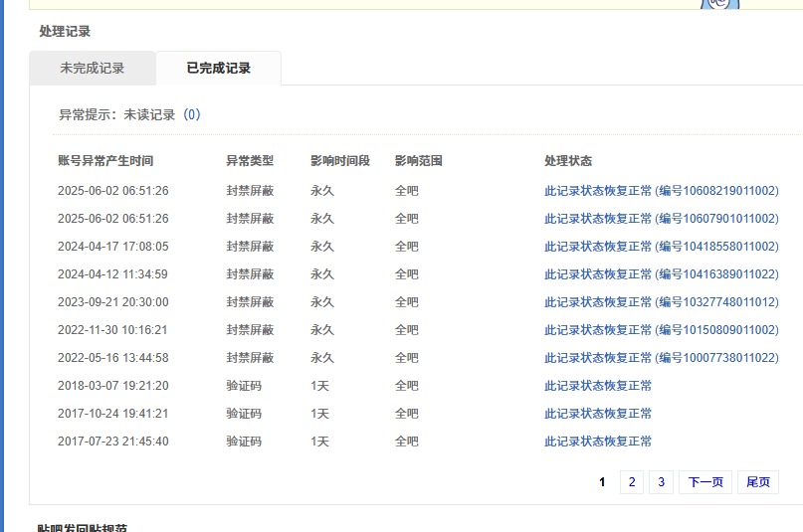This screenshot has width=803, height=532.
Task: Open status link for 2017-10-24 验证码 record
Action: click(598, 414)
